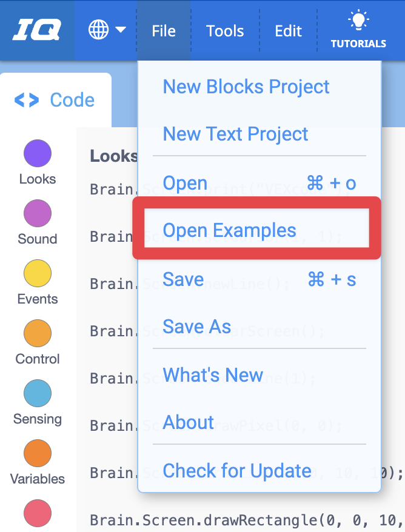Click the About menu entry
Viewport: 405px width, 532px height.
[188, 422]
